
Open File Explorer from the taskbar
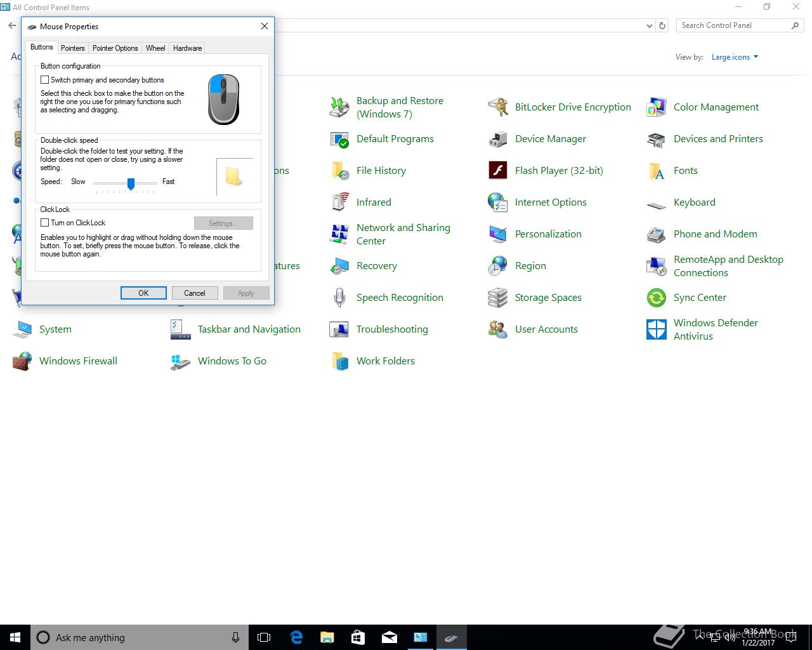point(327,637)
